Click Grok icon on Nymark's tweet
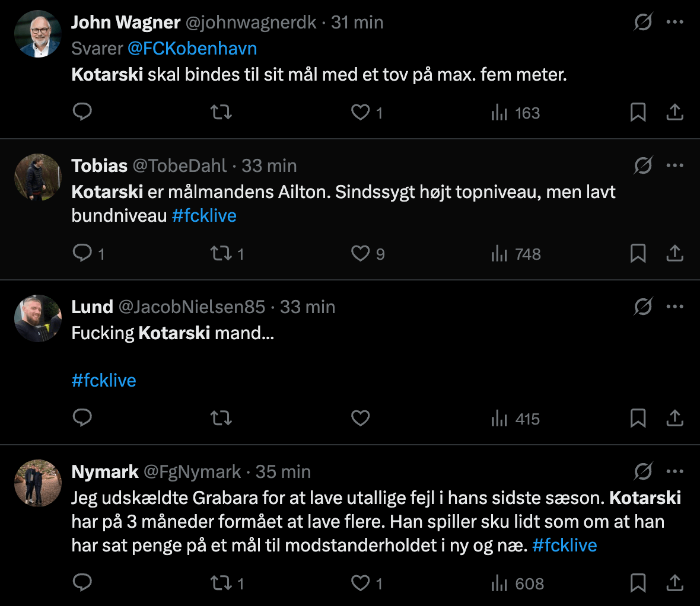 coord(643,472)
